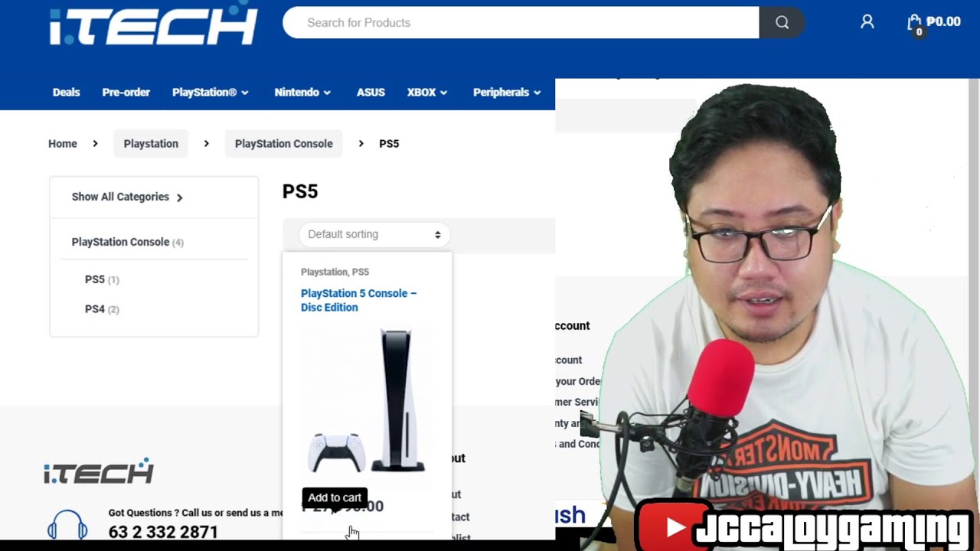Click the headset support icon
980x551 pixels.
(x=67, y=526)
